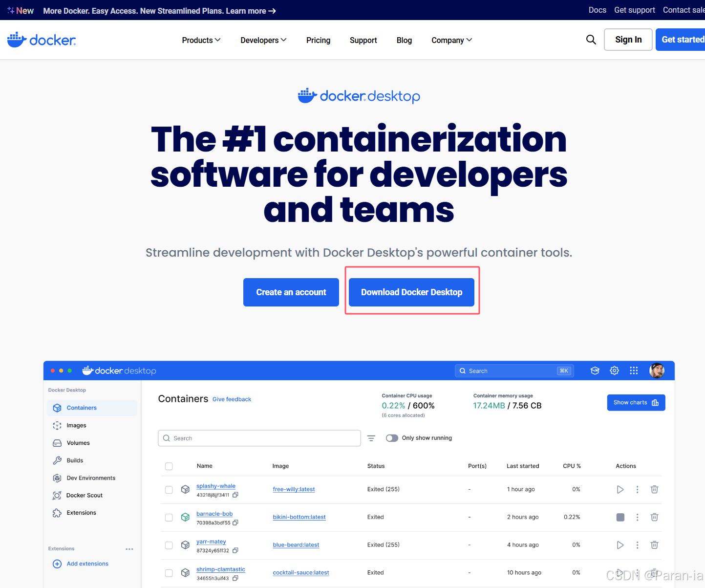Copy the splashy-whale container ID
Viewport: 705px width, 588px height.
(235, 495)
